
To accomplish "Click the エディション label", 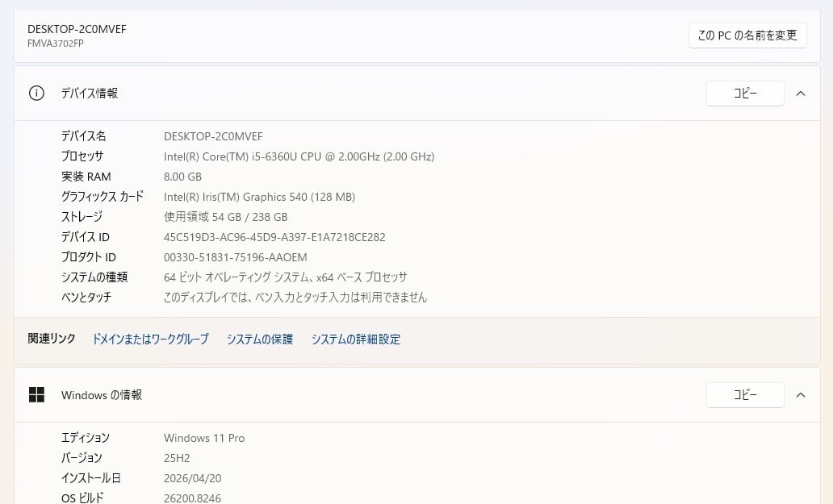I will click(x=86, y=438).
